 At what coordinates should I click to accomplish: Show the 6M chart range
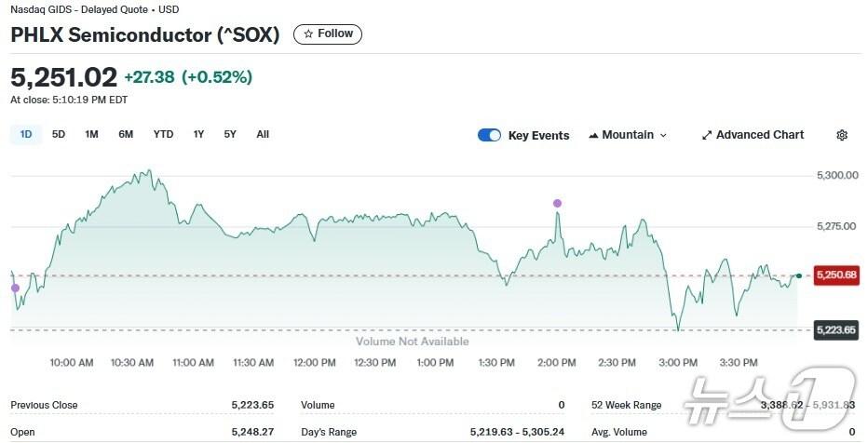[x=126, y=134]
